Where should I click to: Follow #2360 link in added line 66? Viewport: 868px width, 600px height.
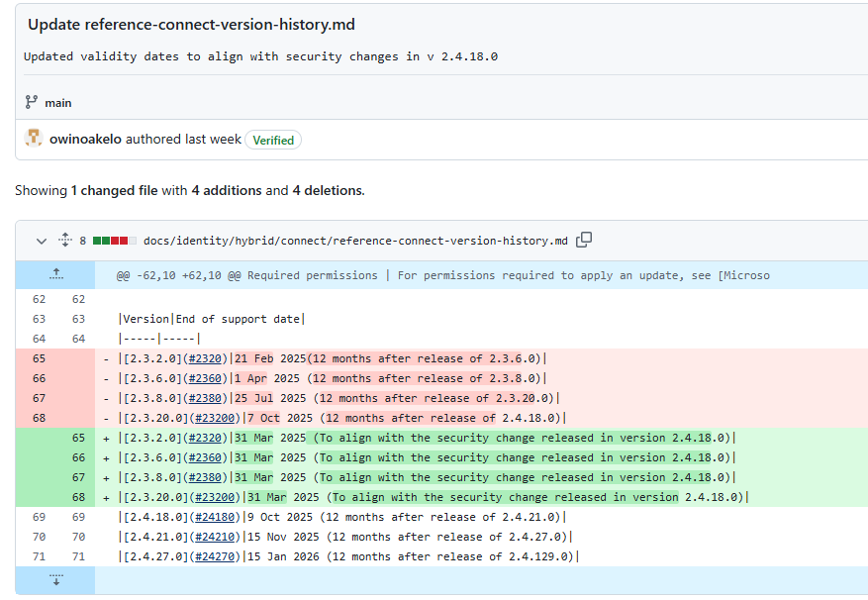(x=205, y=458)
